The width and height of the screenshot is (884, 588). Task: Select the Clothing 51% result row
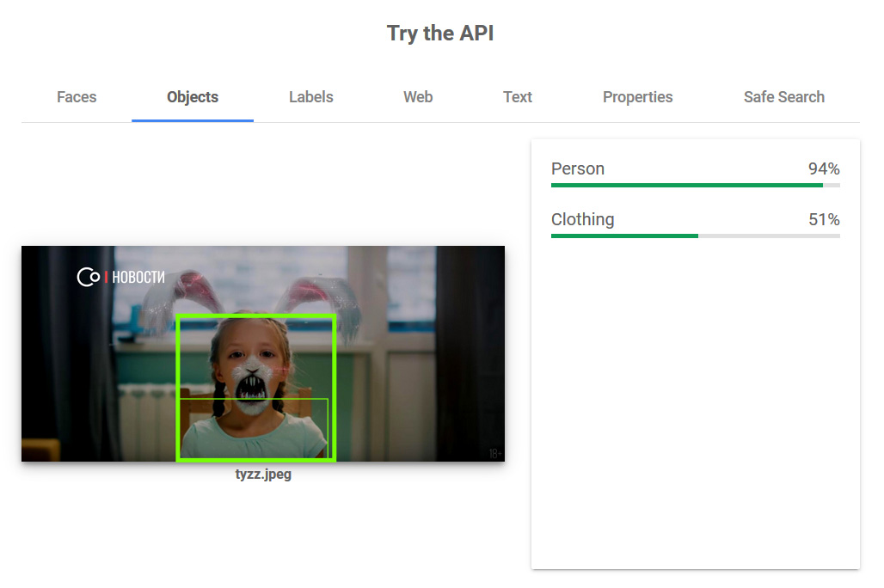click(695, 224)
